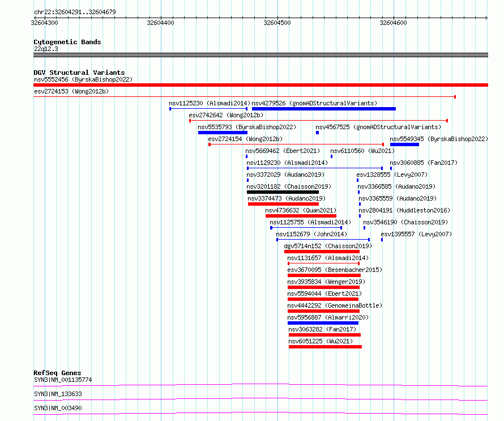504x421 pixels.
Task: Click nsv5549345 (ByrskaBishop2022) label
Action: click(x=439, y=139)
